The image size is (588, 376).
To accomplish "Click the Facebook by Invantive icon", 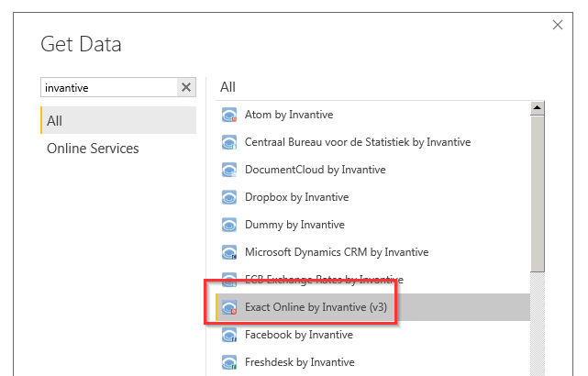I will coord(229,335).
